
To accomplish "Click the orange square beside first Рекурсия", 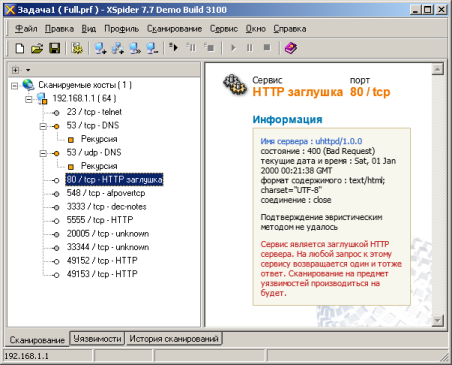I will tap(71, 139).
